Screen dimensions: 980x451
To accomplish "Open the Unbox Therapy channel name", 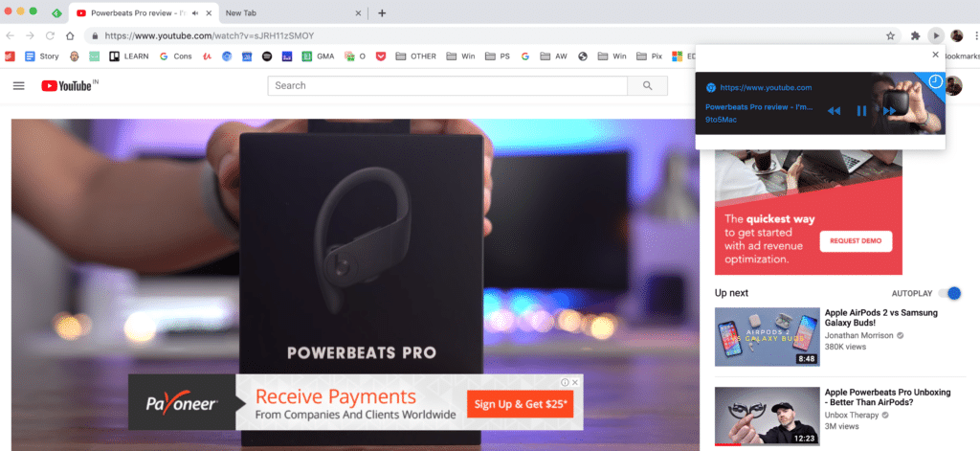I will (851, 416).
